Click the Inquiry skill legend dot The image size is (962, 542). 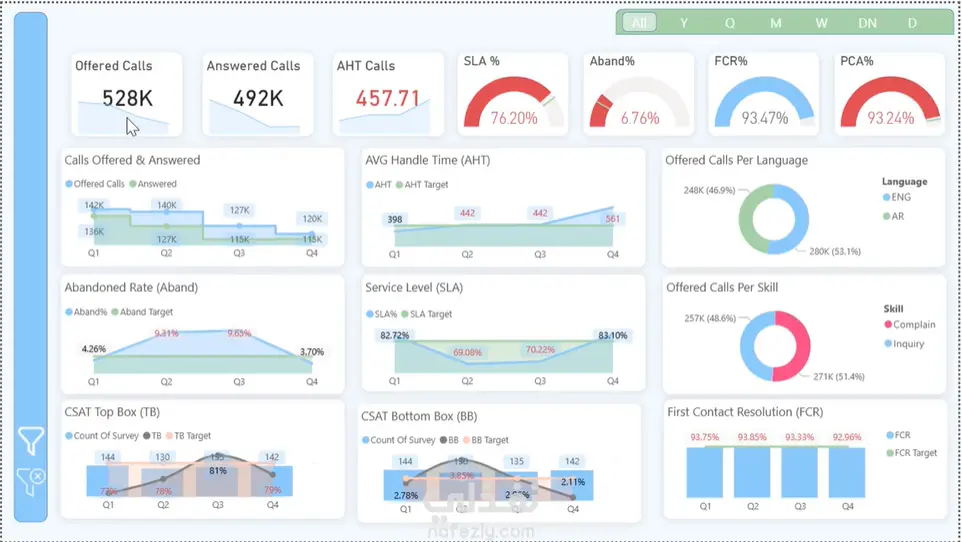click(888, 344)
